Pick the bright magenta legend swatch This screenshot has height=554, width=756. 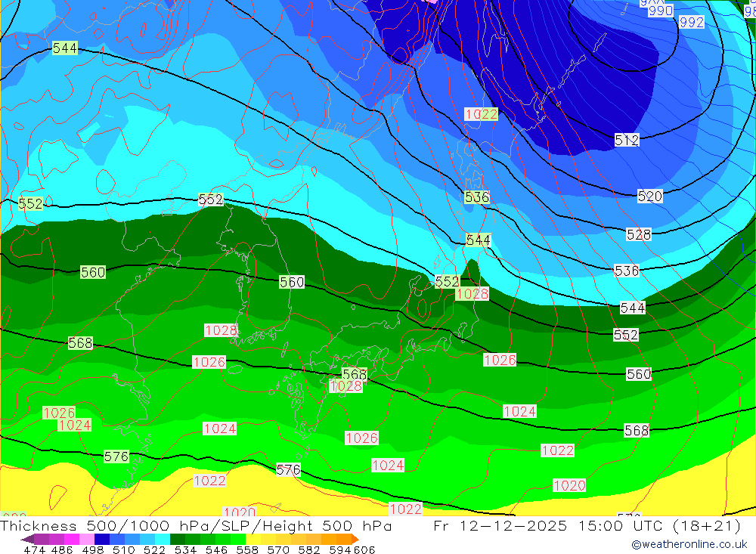click(x=72, y=539)
